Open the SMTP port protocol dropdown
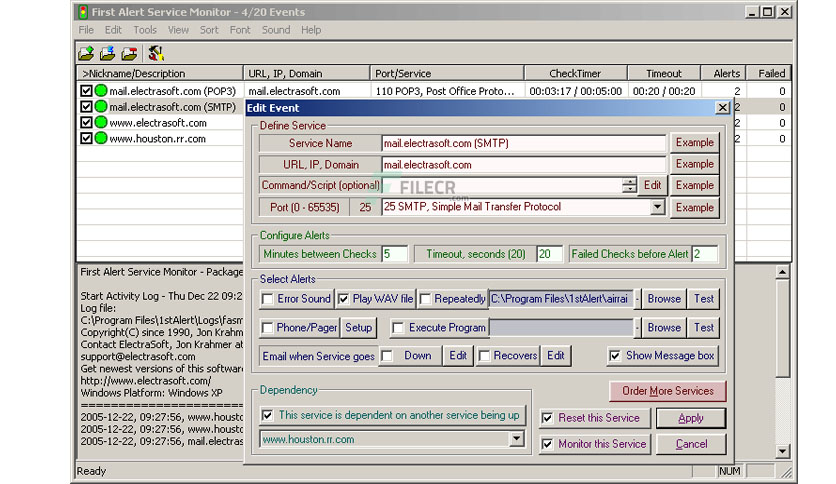 [657, 207]
